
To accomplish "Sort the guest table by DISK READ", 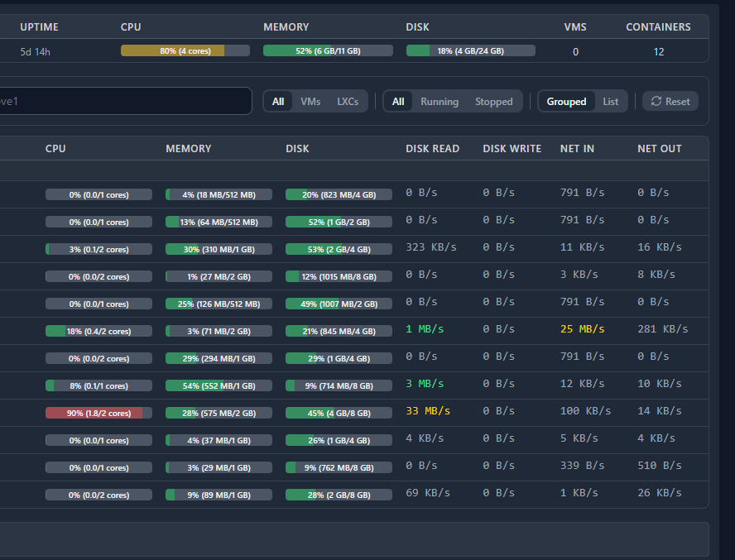I will pyautogui.click(x=432, y=149).
